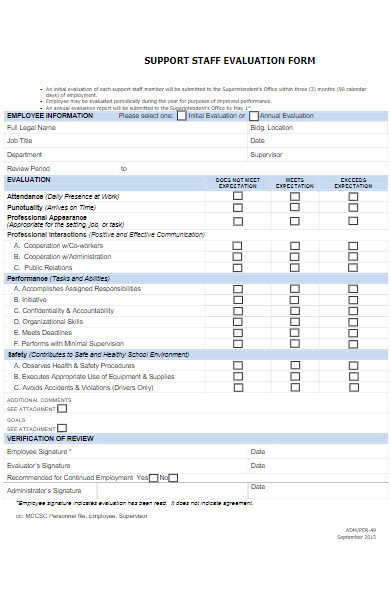Mark Initiative as Does Not Meet Expectation
Screen dimensions: 390x600
[x=238, y=300]
